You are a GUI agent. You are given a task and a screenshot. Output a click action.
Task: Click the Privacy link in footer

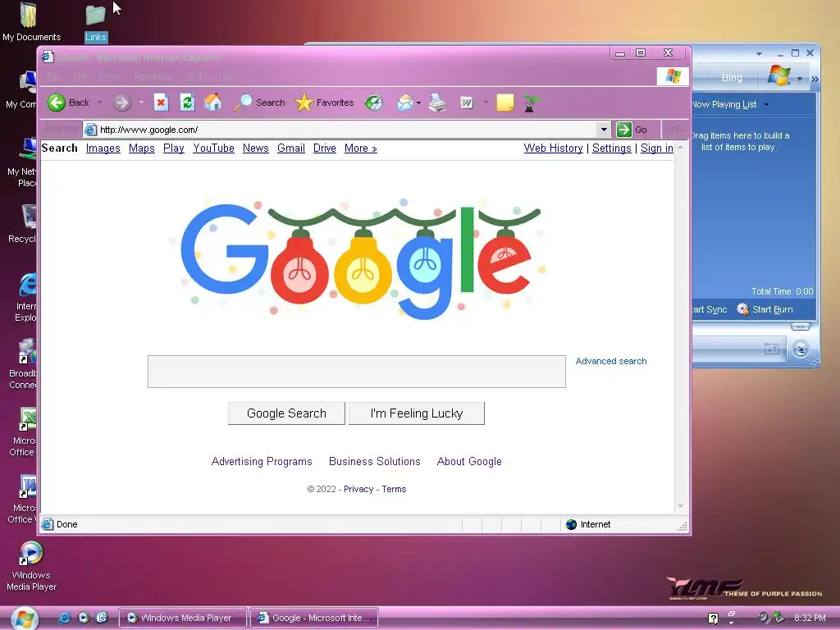358,489
